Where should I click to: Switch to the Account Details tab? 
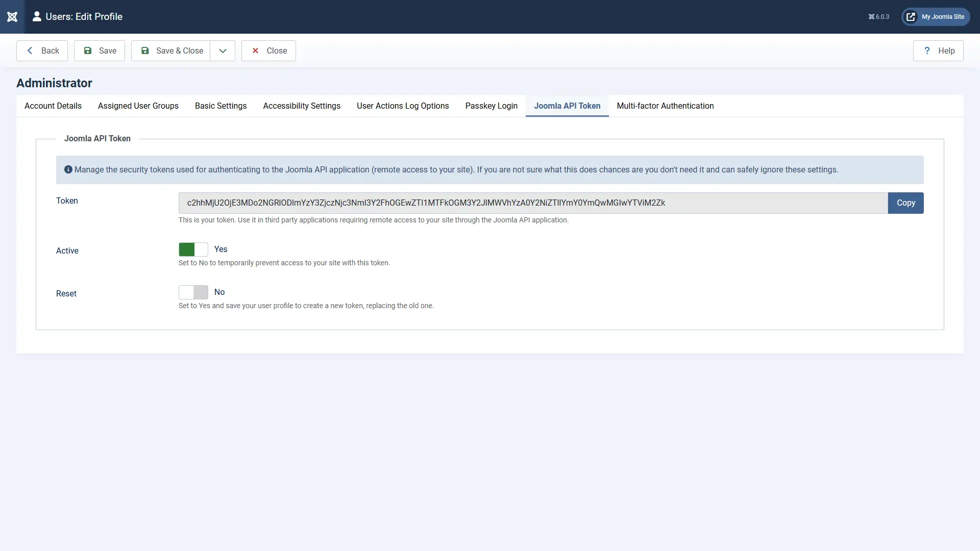pyautogui.click(x=53, y=106)
